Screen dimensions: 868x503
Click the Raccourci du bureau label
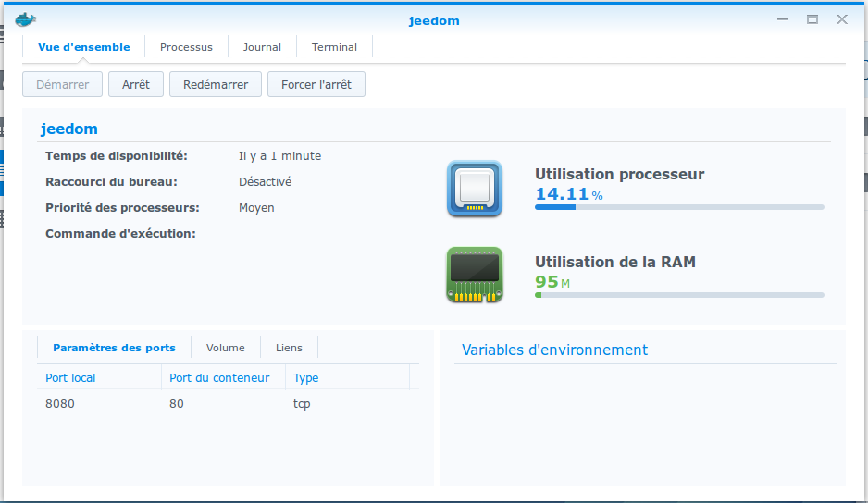click(x=111, y=181)
